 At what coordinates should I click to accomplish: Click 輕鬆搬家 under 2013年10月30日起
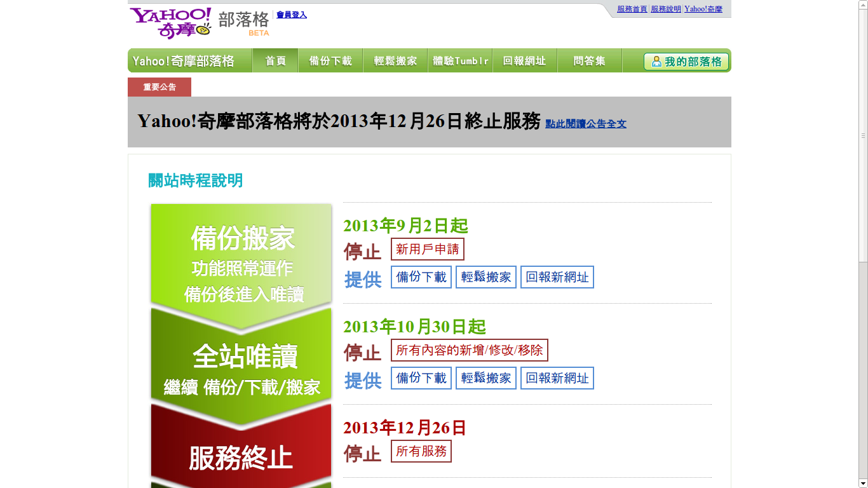[x=486, y=378]
